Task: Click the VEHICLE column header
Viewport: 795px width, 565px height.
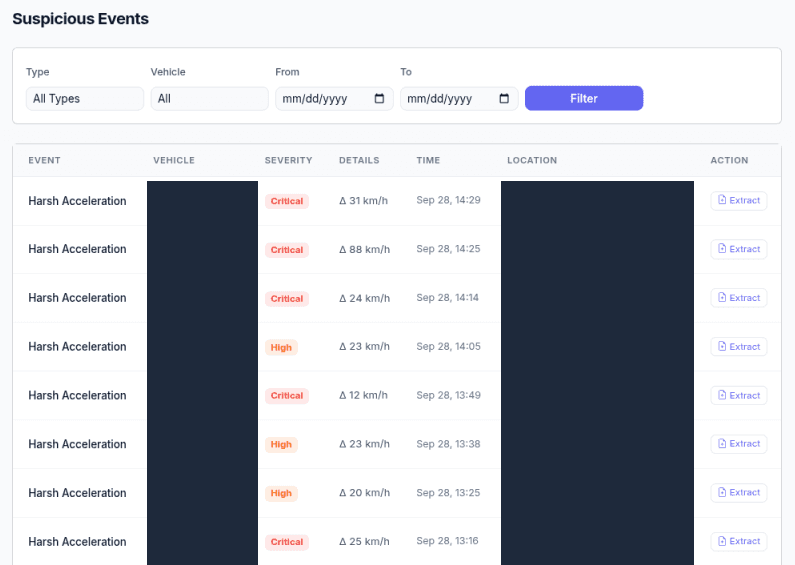Action: (x=174, y=160)
